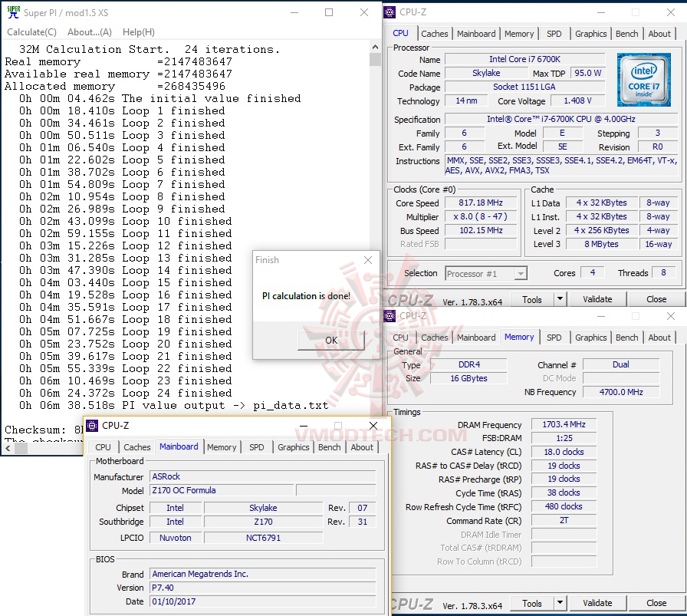Viewport: 687px width, 616px height.
Task: Open the Processor #1 selection dropdown
Action: [521, 273]
